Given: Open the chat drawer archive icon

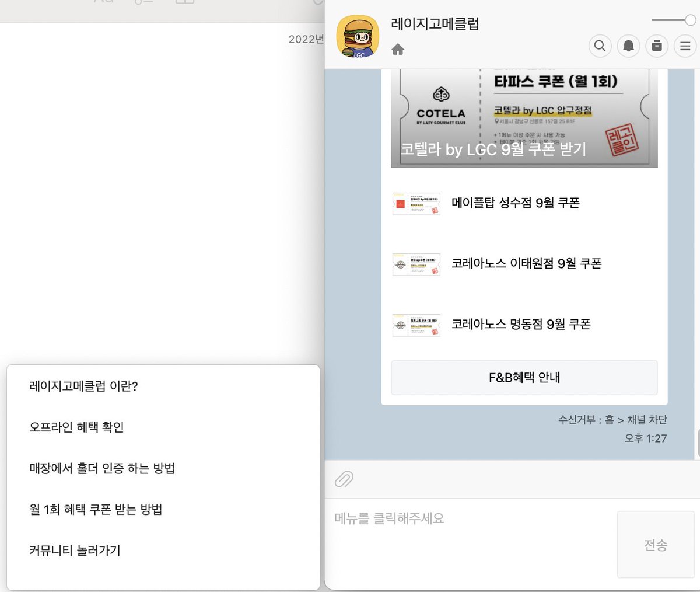Looking at the screenshot, I should point(657,46).
